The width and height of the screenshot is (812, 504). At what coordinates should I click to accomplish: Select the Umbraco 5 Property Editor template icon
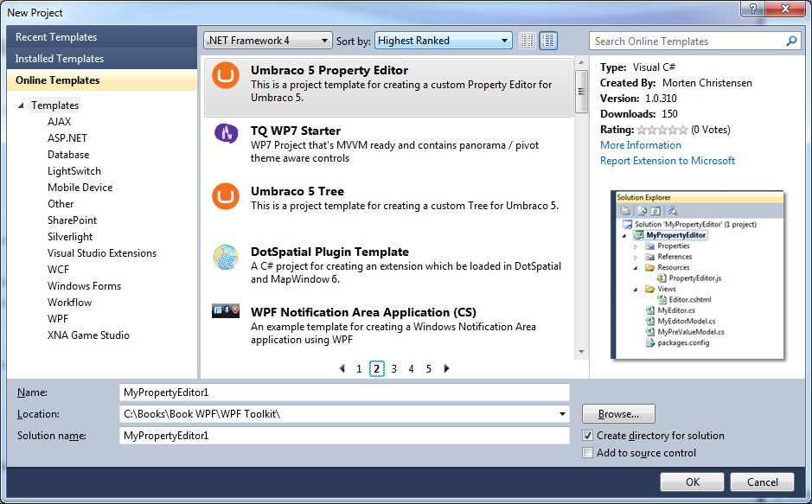point(225,75)
